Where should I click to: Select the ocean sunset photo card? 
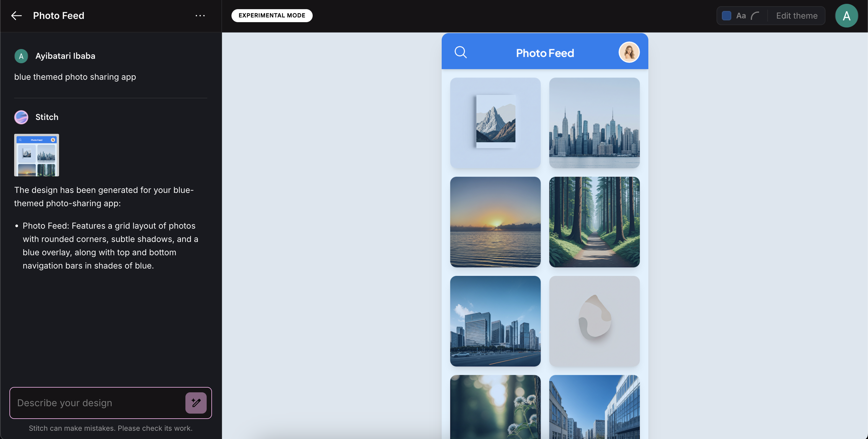coord(495,222)
